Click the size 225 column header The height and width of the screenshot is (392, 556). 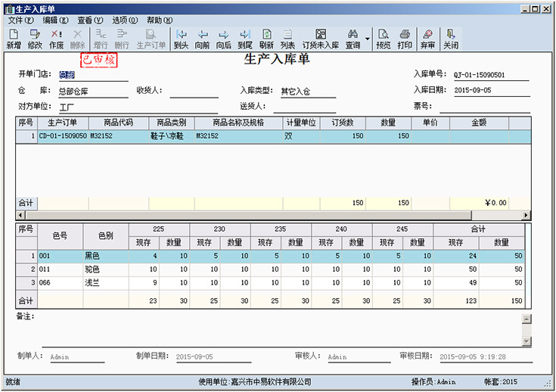[159, 229]
